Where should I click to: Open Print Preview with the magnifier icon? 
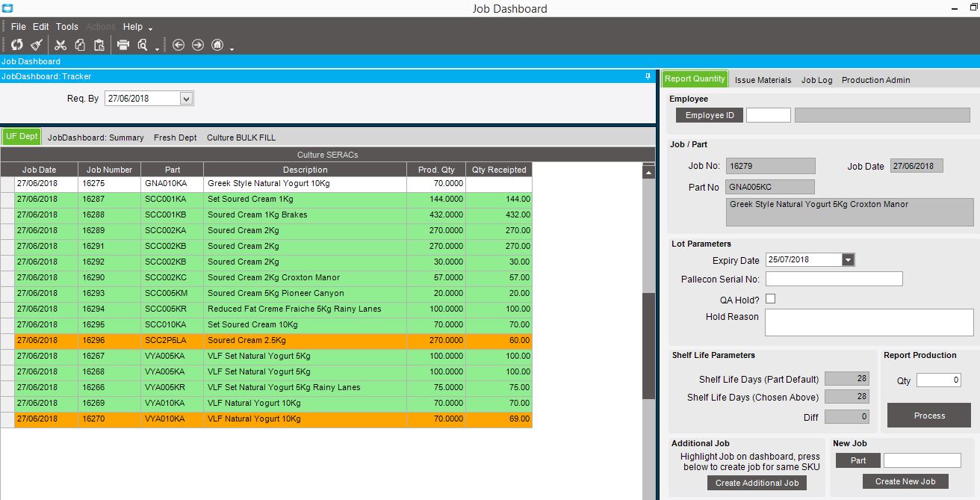point(143,45)
